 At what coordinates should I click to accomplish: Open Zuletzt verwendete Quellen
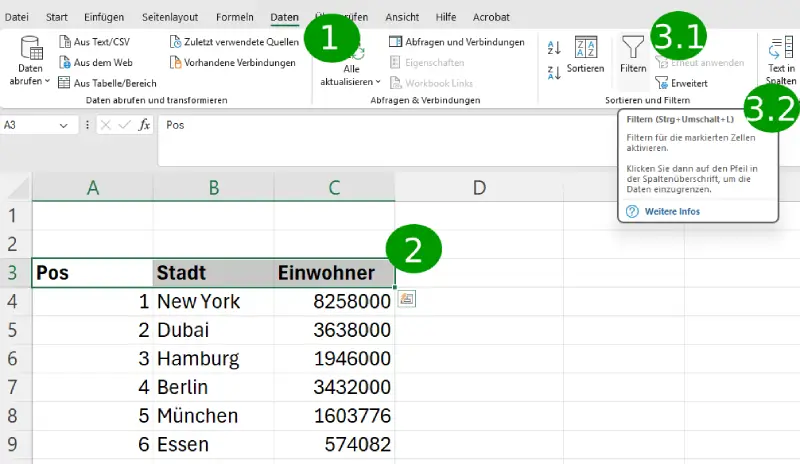(234, 42)
